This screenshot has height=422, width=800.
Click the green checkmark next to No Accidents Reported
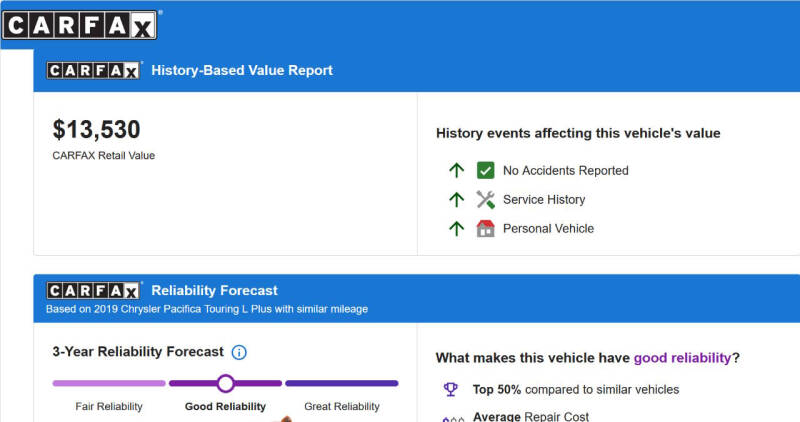tap(485, 170)
